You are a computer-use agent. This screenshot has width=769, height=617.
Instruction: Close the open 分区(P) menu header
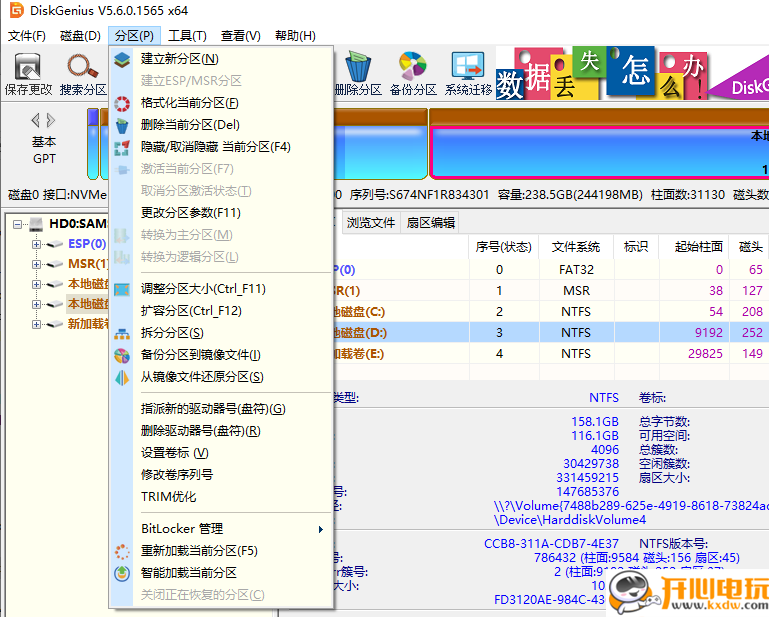[x=134, y=36]
